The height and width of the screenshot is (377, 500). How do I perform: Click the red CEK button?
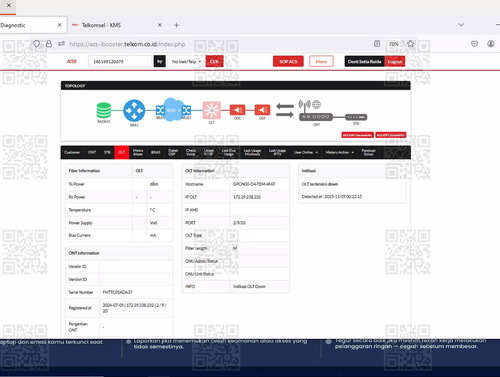point(214,61)
